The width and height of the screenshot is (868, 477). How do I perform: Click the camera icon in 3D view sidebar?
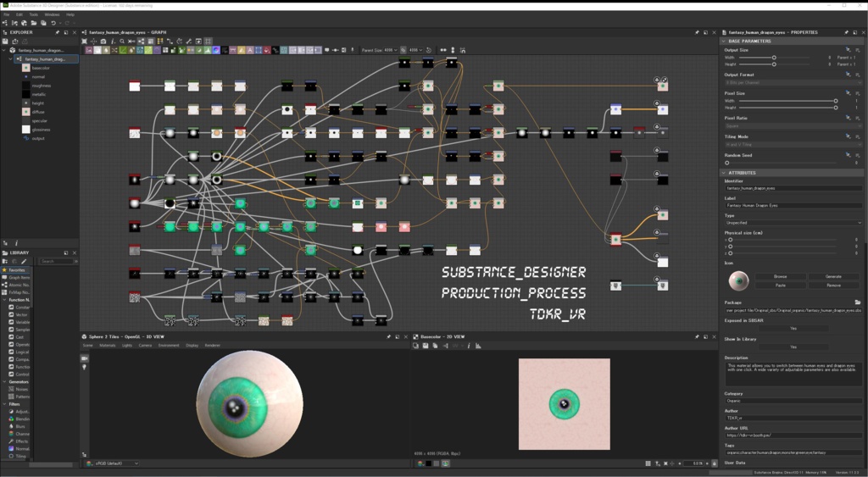pos(84,358)
